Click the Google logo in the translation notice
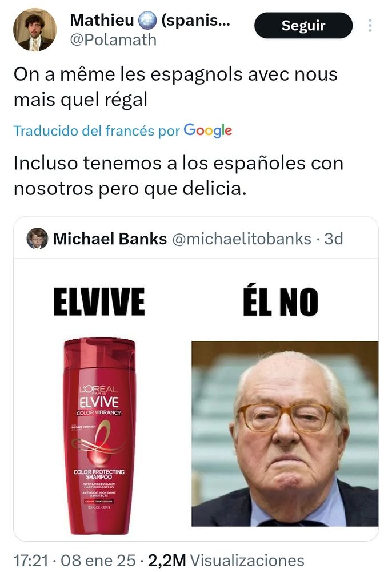This screenshot has width=392, height=572. (x=207, y=130)
